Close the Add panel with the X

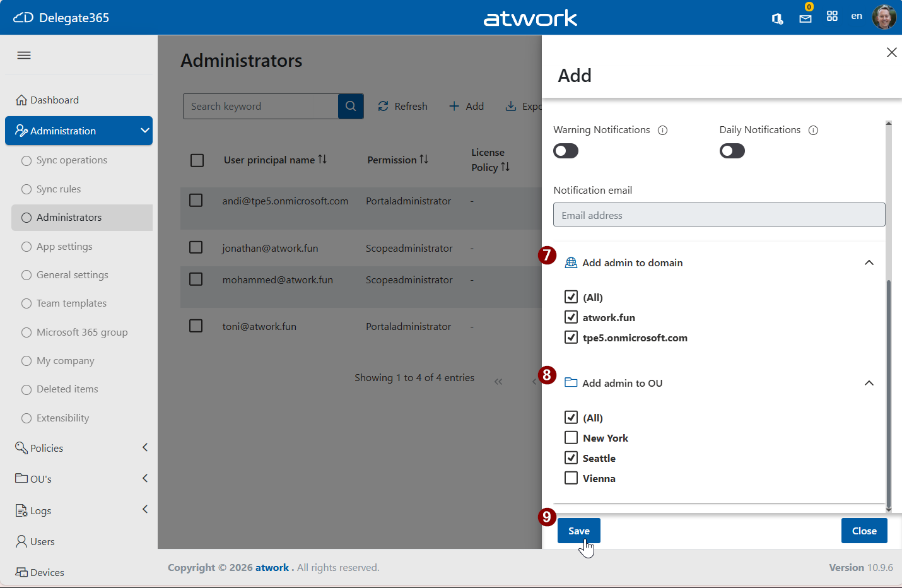click(x=891, y=52)
